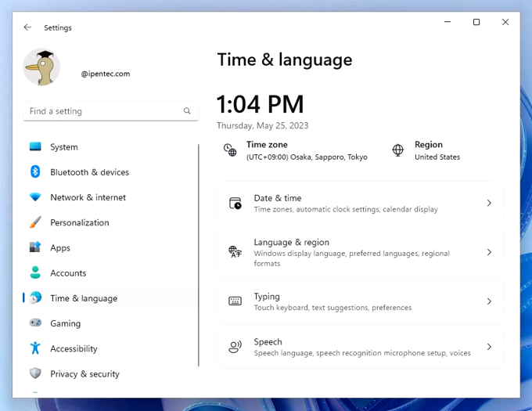Click the Apps icon in sidebar

point(35,247)
